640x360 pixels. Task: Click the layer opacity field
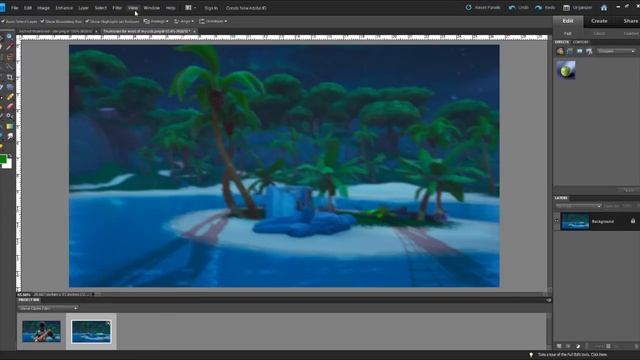[x=627, y=206]
